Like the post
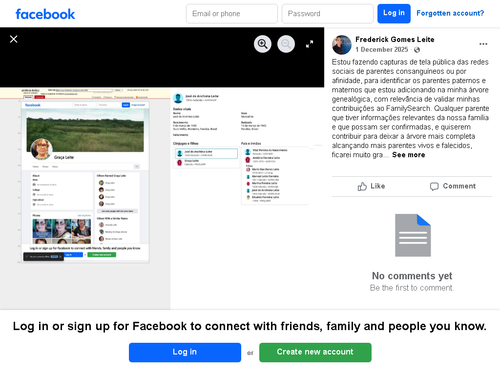This screenshot has height=375, width=500. point(371,186)
